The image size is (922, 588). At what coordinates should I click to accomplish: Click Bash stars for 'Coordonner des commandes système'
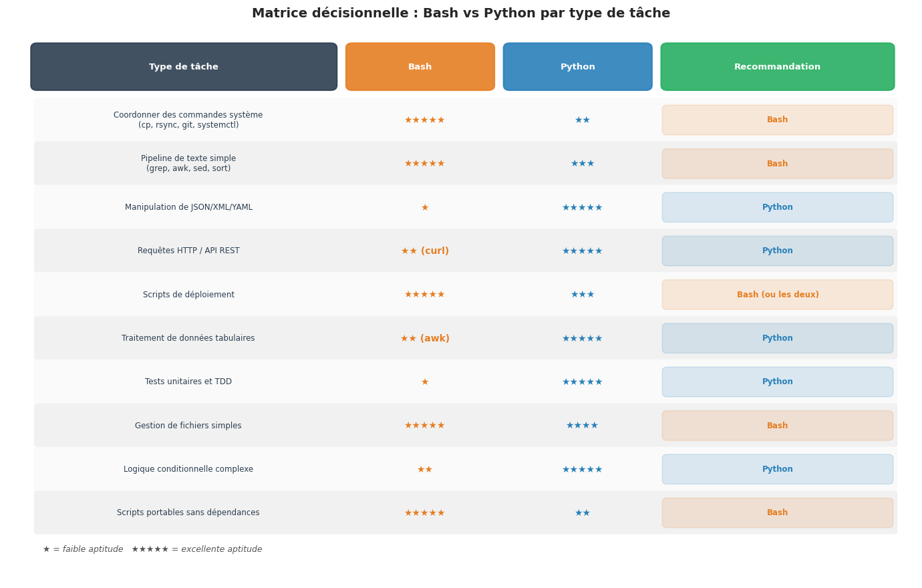425,120
